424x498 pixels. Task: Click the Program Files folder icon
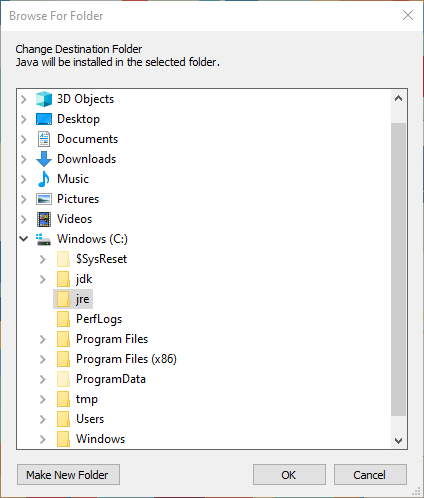(x=63, y=339)
